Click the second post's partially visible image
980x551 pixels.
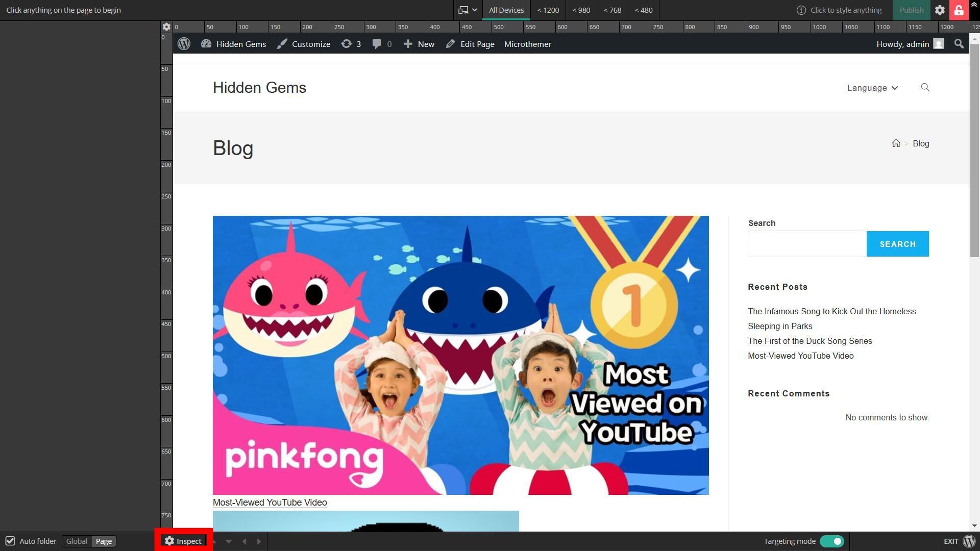point(365,521)
